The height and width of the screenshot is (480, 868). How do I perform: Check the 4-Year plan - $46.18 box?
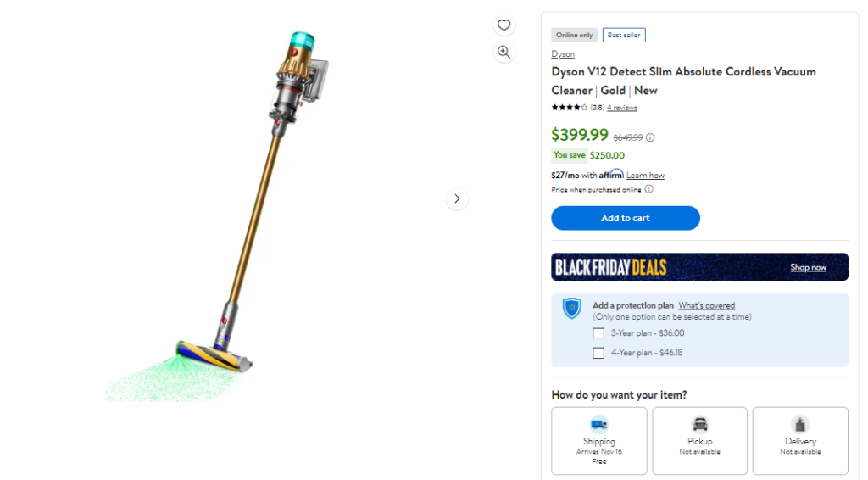pyautogui.click(x=598, y=353)
